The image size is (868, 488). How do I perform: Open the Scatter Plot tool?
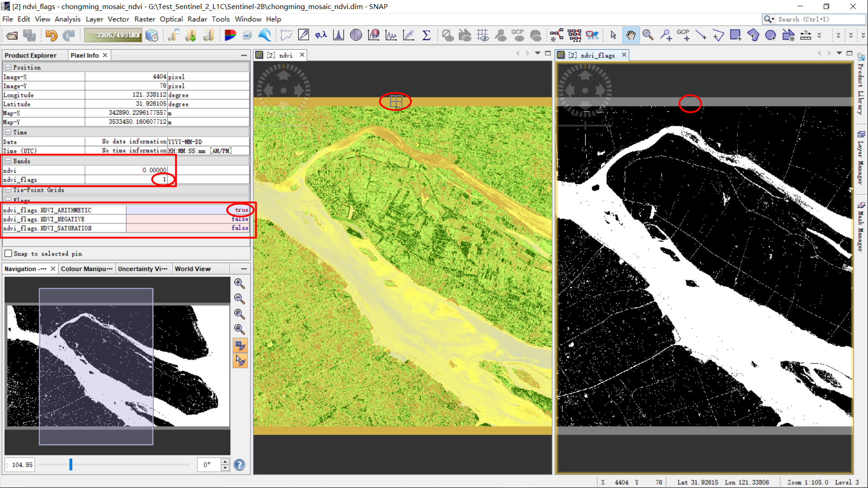pyautogui.click(x=408, y=35)
